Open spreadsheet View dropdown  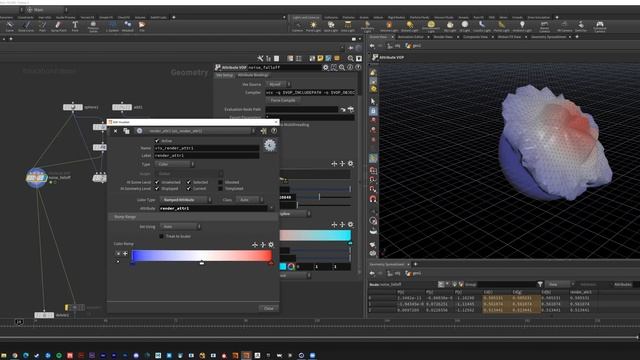tap(561, 284)
